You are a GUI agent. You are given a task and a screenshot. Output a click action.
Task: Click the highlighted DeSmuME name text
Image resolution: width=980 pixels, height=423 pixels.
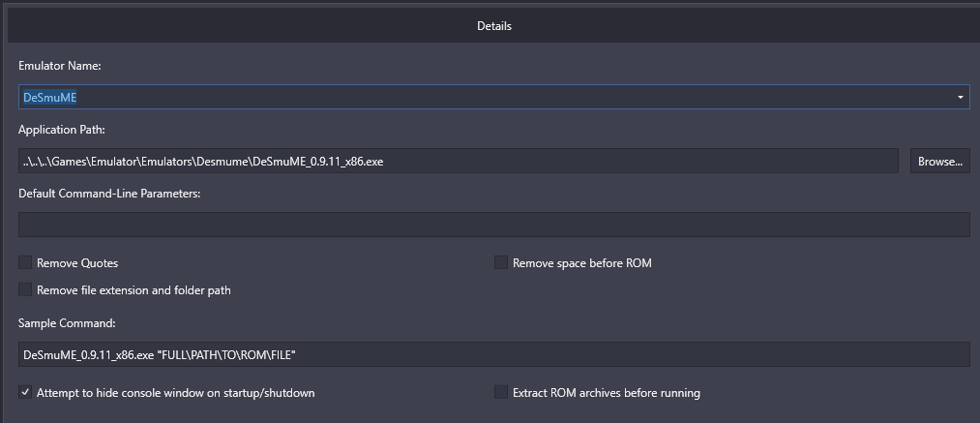coord(50,98)
